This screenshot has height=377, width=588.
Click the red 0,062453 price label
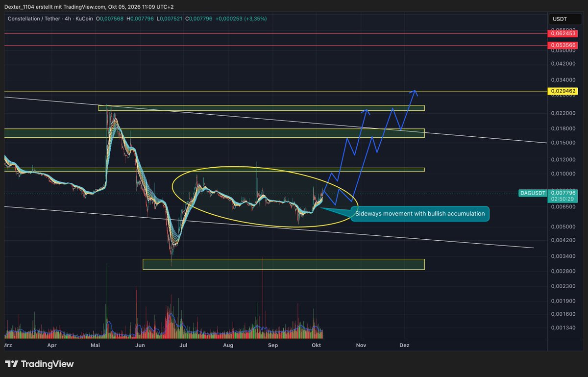(x=563, y=34)
